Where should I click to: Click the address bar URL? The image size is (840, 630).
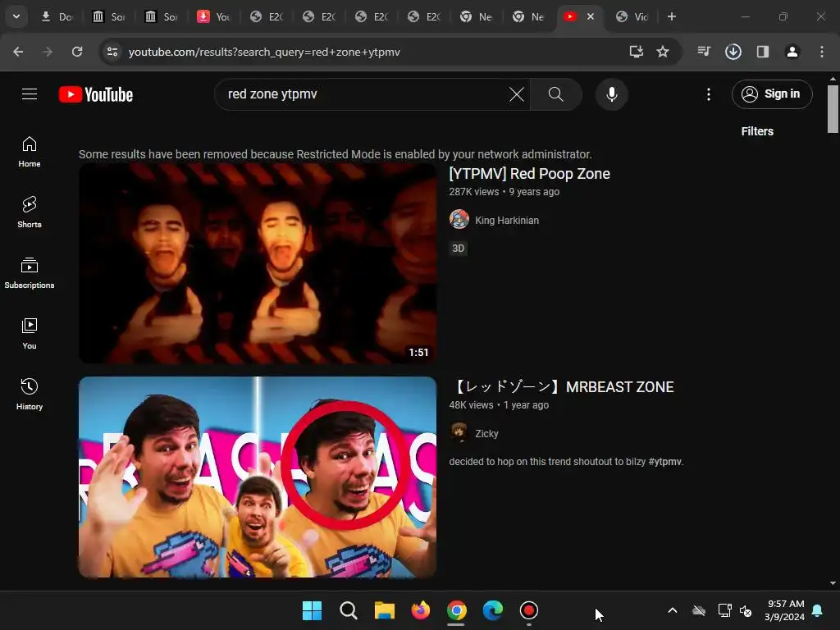(x=264, y=52)
